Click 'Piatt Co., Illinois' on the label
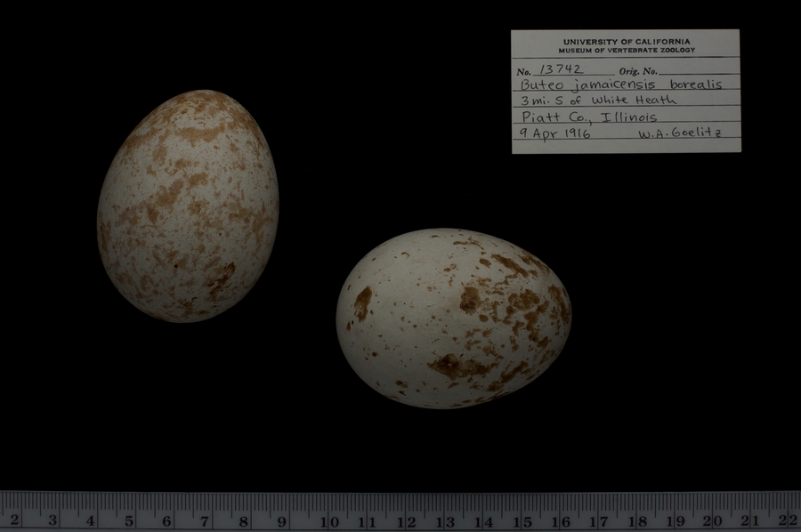Viewport: 801px width, 532px height. [589, 117]
